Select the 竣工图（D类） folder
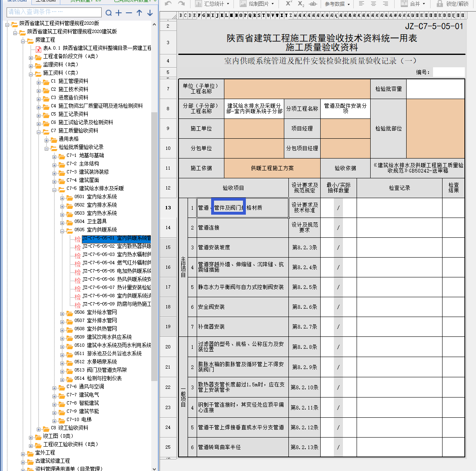The width and height of the screenshot is (476, 471). coord(58,436)
